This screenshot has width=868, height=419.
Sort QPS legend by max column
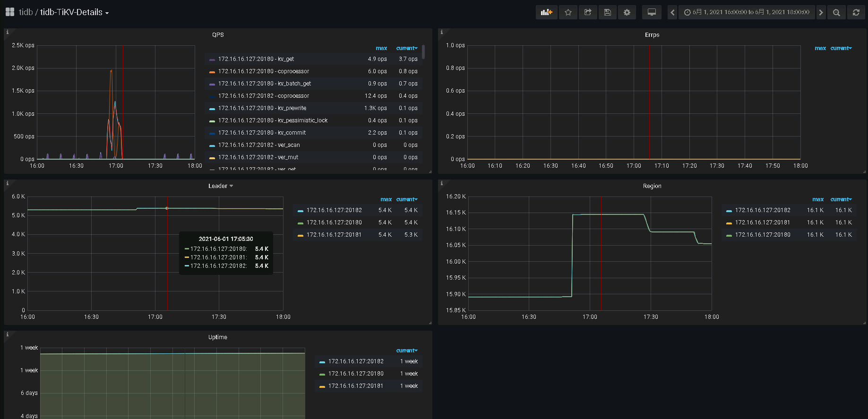pos(381,48)
